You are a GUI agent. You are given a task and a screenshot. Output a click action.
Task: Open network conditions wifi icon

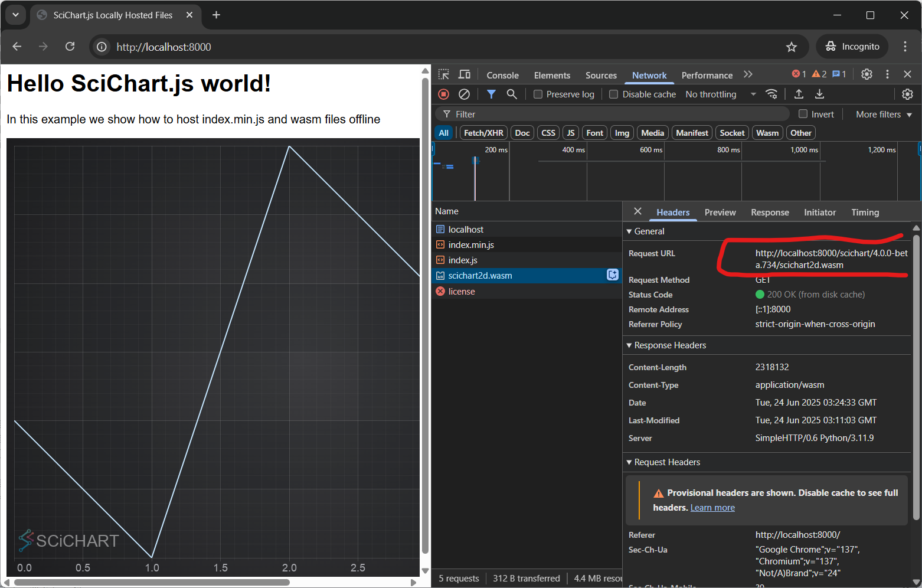coord(771,94)
